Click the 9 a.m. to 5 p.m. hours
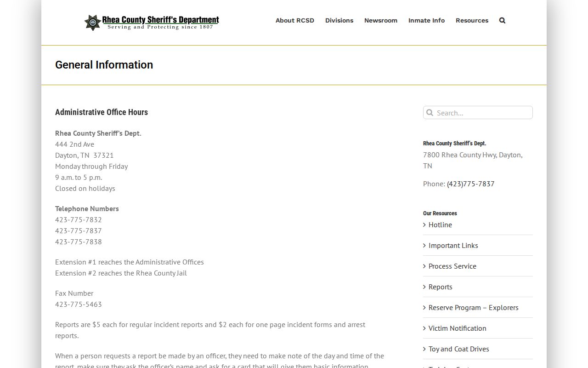 pos(79,177)
